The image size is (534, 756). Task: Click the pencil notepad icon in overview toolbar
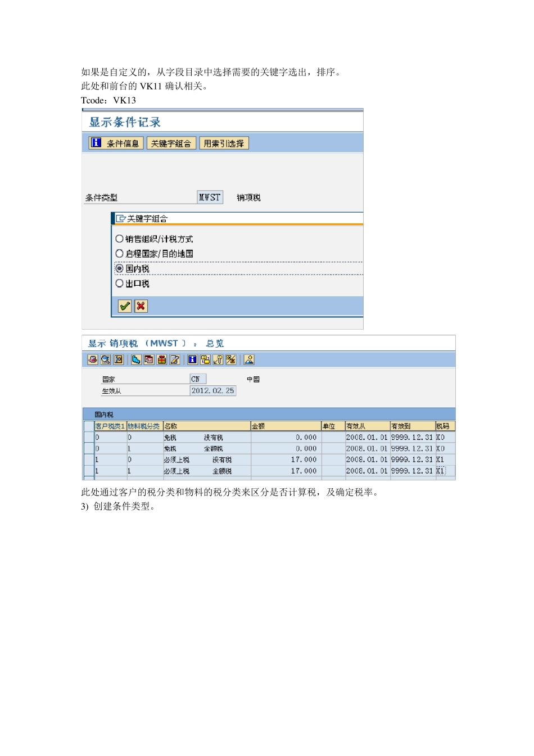[x=175, y=359]
